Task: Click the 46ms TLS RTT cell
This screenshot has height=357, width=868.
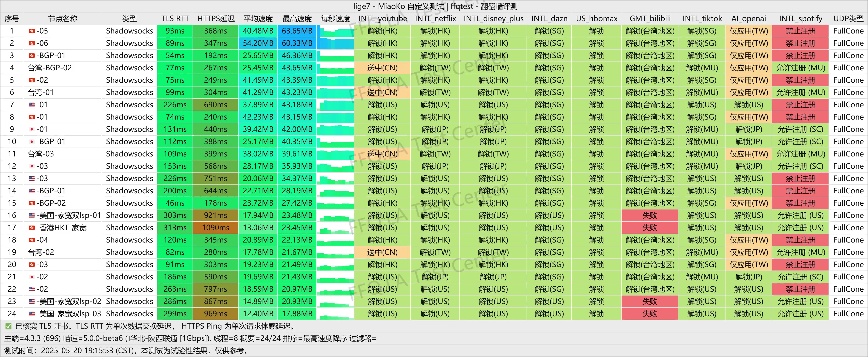Action: 175,203
